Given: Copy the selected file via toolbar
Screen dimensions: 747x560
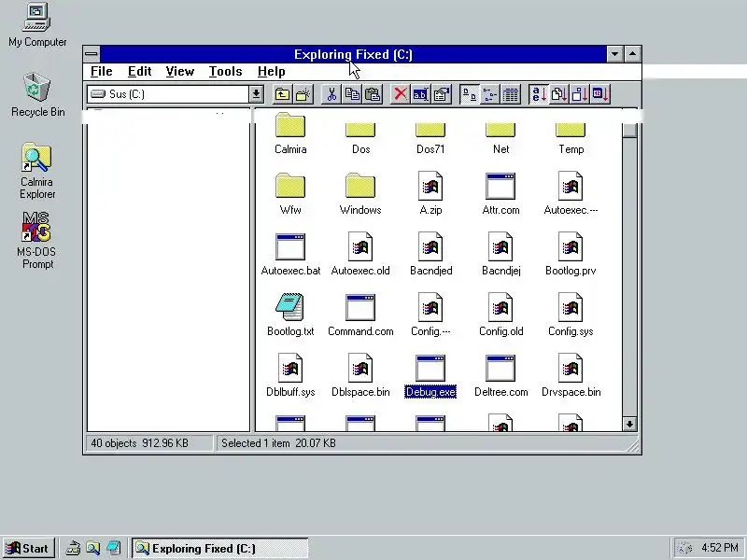Looking at the screenshot, I should [x=352, y=94].
